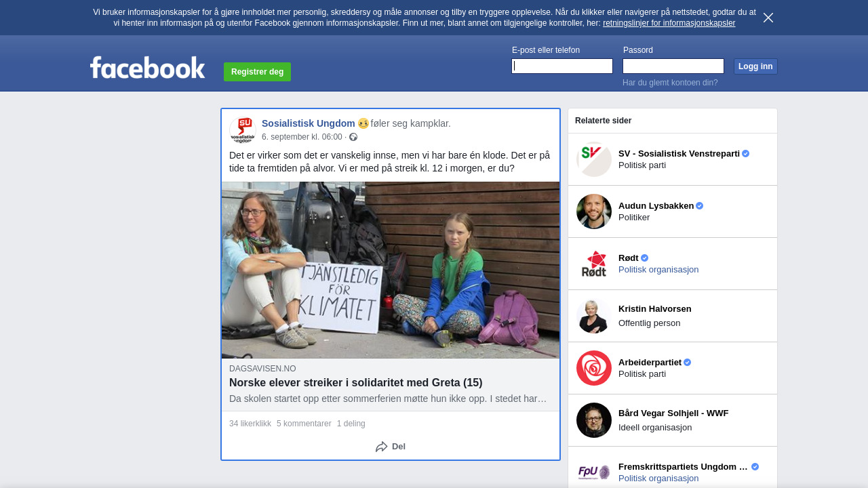Screen dimensions: 868x488
Task: Click verified badge next to Fremskrittspartiets Ungdom
Action: (x=755, y=467)
